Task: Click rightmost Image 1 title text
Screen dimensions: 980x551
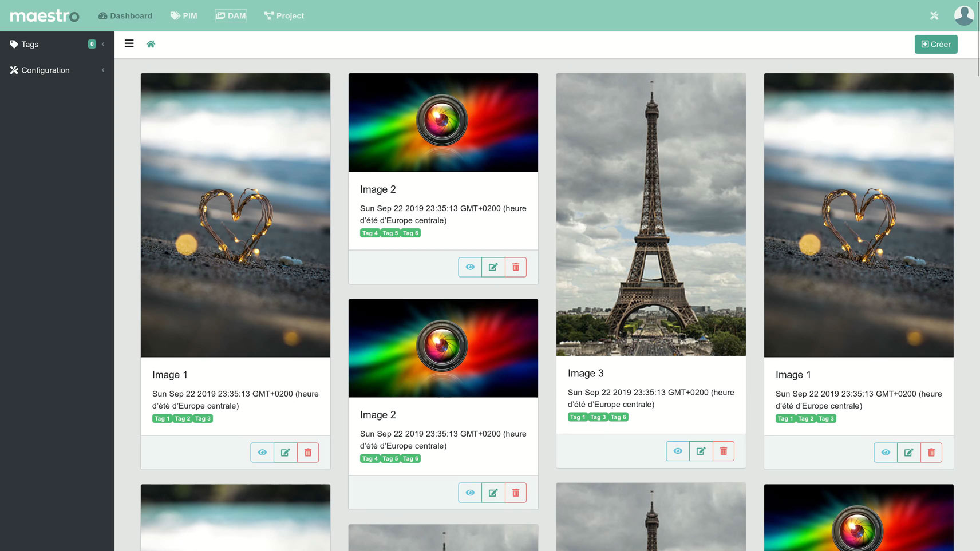Action: (x=793, y=375)
